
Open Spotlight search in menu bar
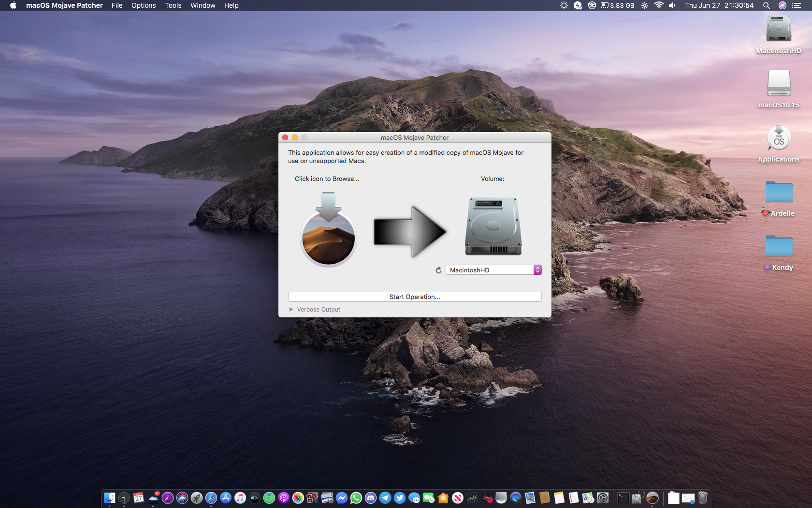point(767,5)
